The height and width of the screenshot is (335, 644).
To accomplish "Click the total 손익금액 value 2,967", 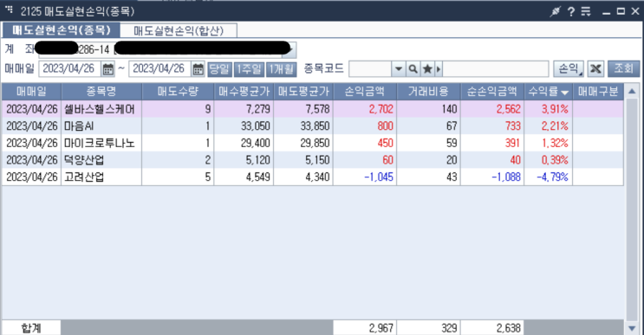I will coord(381,328).
